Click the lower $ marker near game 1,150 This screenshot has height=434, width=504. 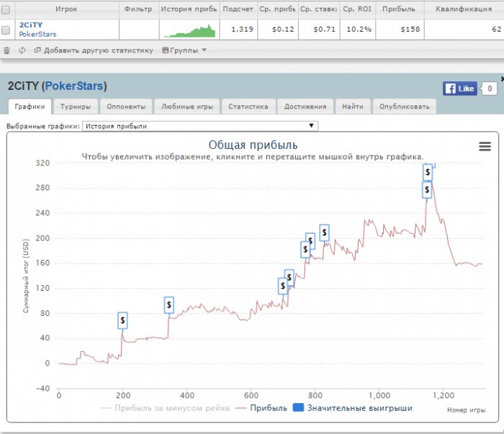click(x=427, y=190)
